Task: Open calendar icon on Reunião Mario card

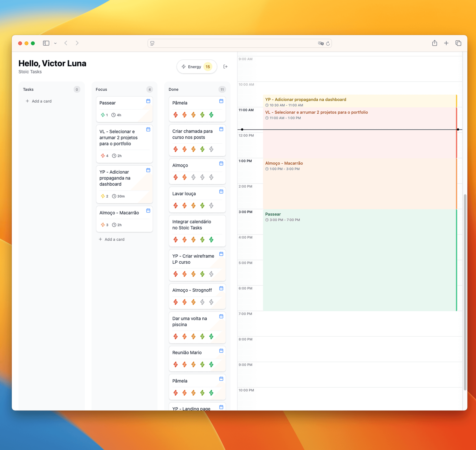Action: click(221, 351)
